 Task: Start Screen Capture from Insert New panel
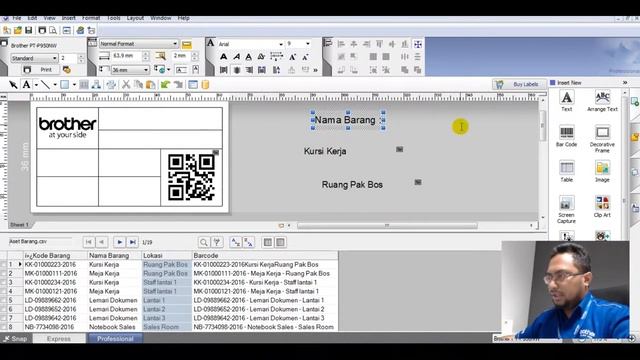567,210
